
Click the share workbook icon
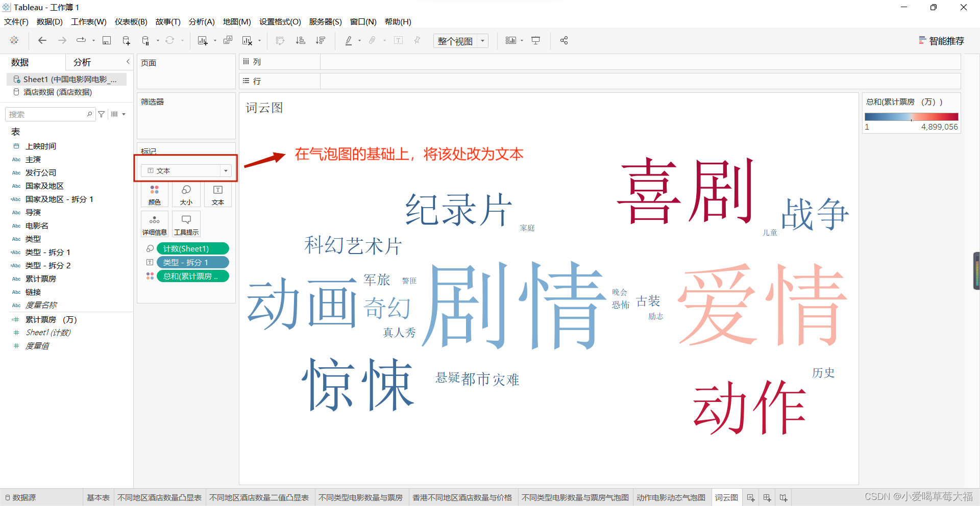564,40
